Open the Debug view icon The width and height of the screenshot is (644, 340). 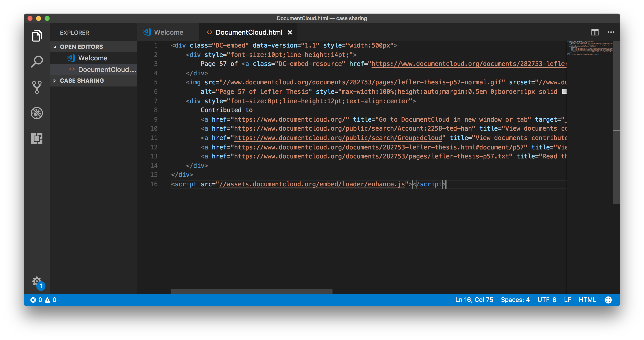pyautogui.click(x=37, y=113)
